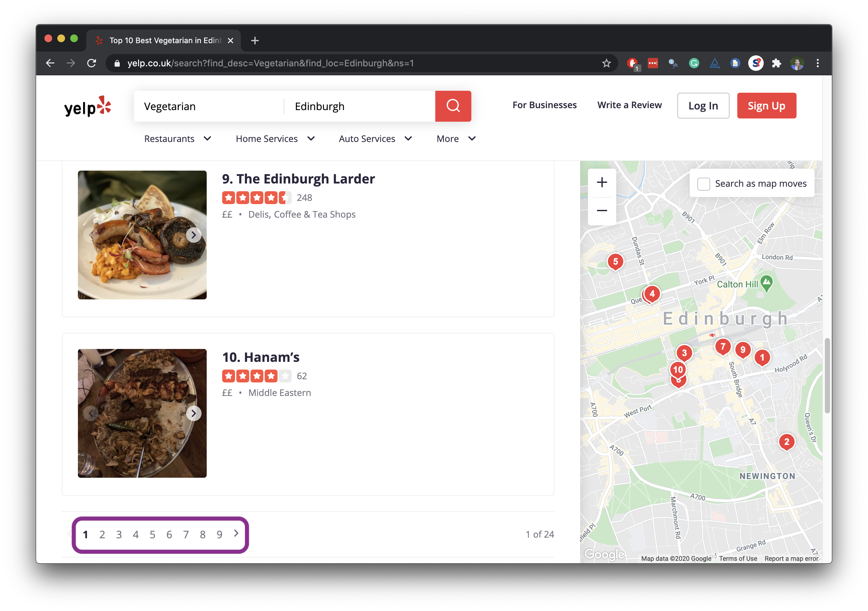Image resolution: width=868 pixels, height=611 pixels.
Task: Open Write a Review link
Action: pos(629,105)
